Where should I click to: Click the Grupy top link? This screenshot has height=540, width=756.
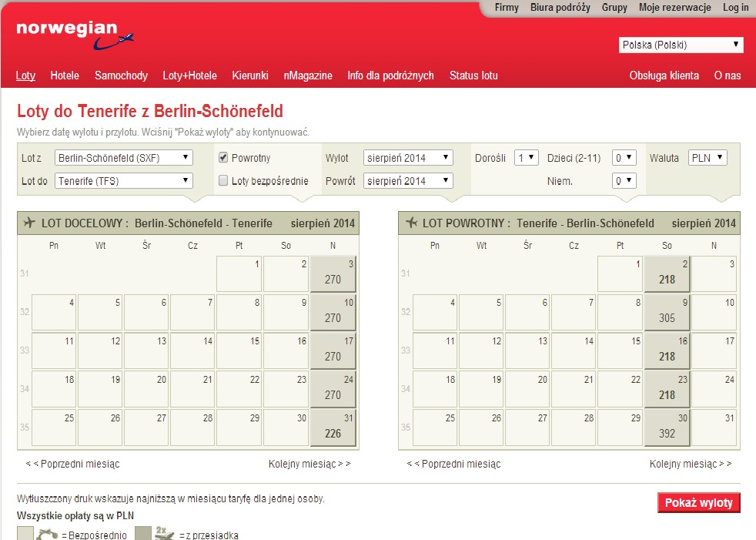point(614,7)
